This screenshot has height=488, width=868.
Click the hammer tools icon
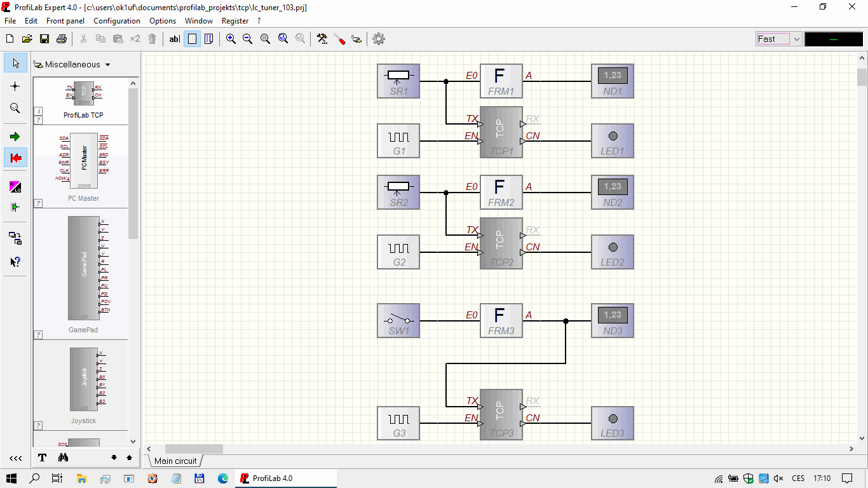tap(322, 39)
